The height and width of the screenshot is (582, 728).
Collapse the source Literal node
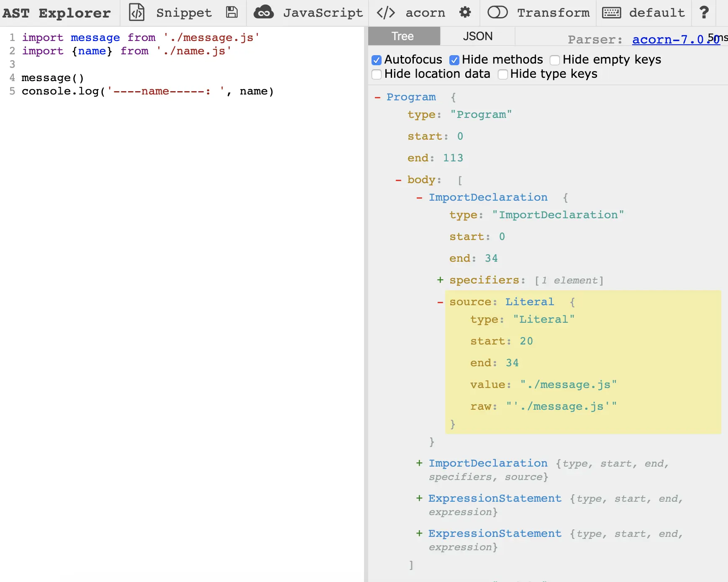pyautogui.click(x=440, y=302)
